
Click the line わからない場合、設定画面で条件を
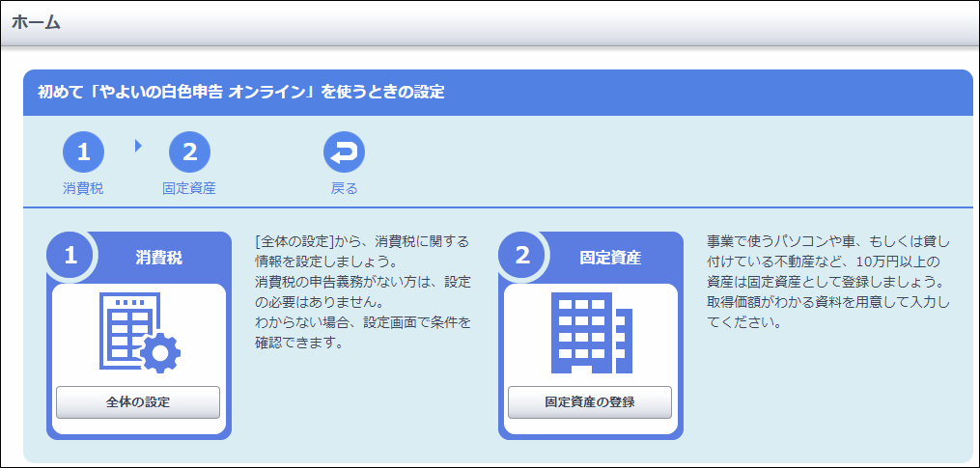[x=363, y=322]
